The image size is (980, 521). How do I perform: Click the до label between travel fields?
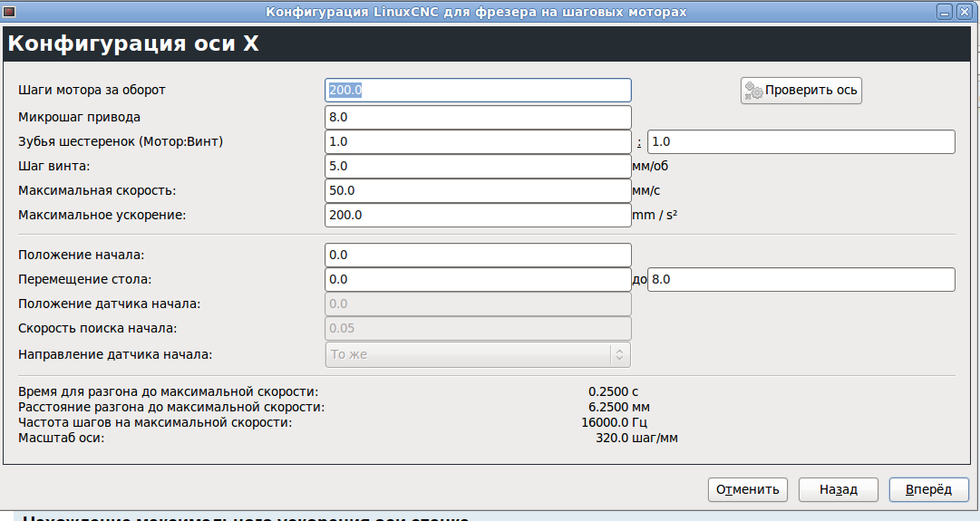pos(639,279)
